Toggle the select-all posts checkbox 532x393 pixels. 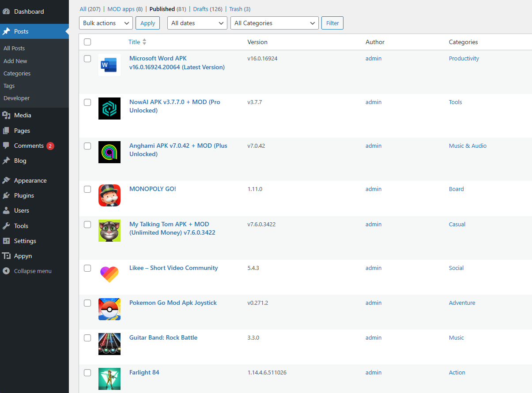pyautogui.click(x=87, y=42)
